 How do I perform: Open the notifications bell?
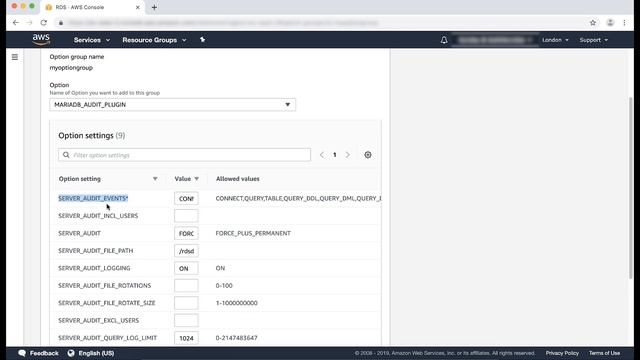tap(444, 40)
